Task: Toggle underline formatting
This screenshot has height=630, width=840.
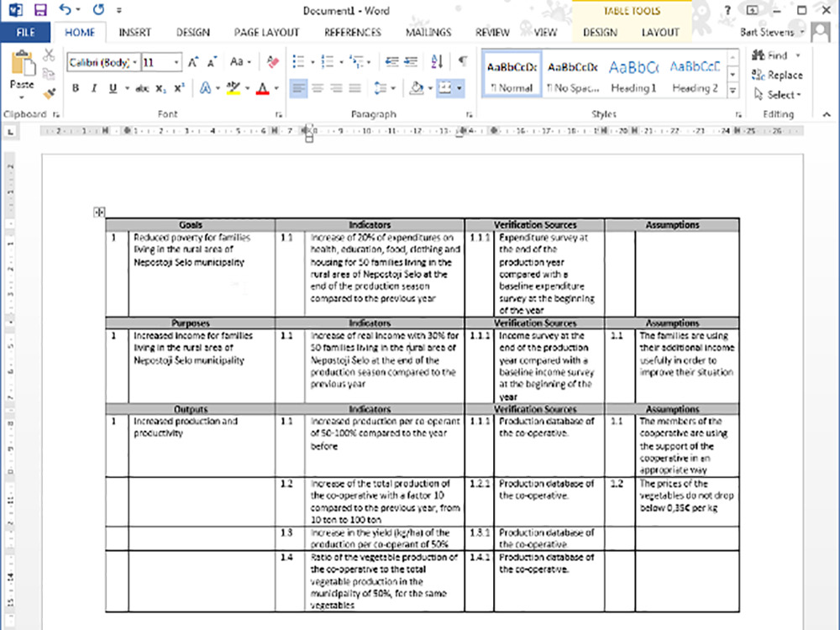Action: 113,88
